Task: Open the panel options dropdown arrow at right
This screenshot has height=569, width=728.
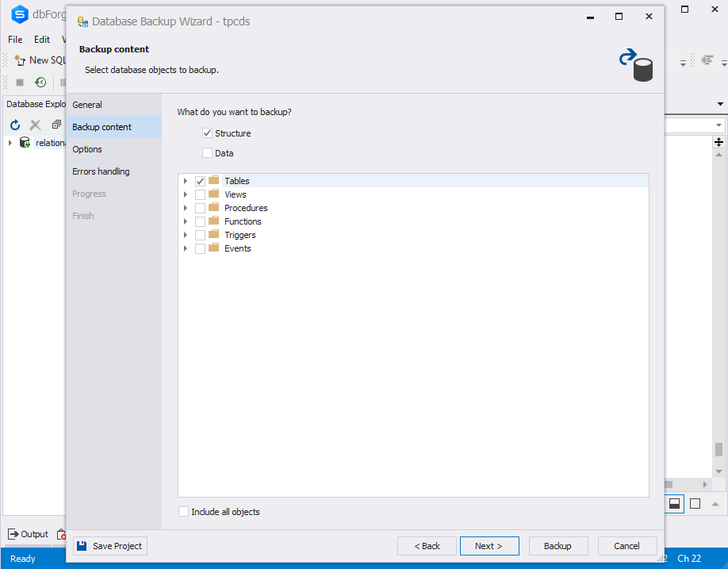Action: pyautogui.click(x=720, y=104)
